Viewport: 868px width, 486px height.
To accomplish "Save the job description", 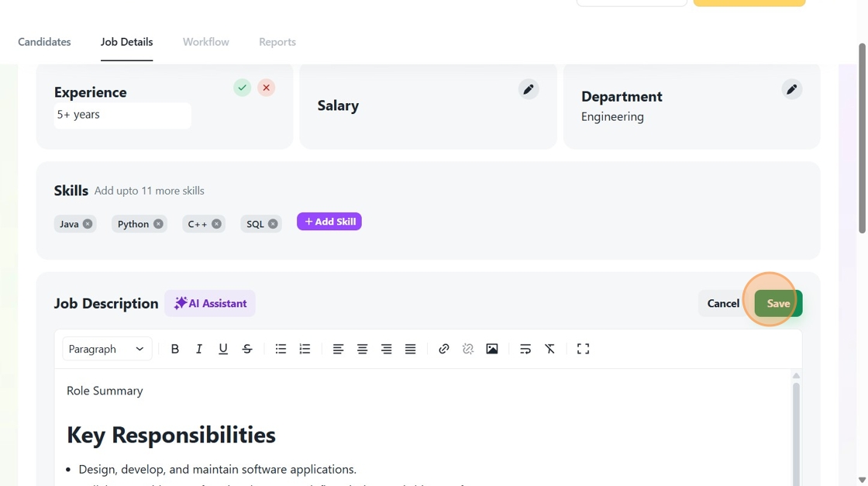I will pyautogui.click(x=778, y=303).
